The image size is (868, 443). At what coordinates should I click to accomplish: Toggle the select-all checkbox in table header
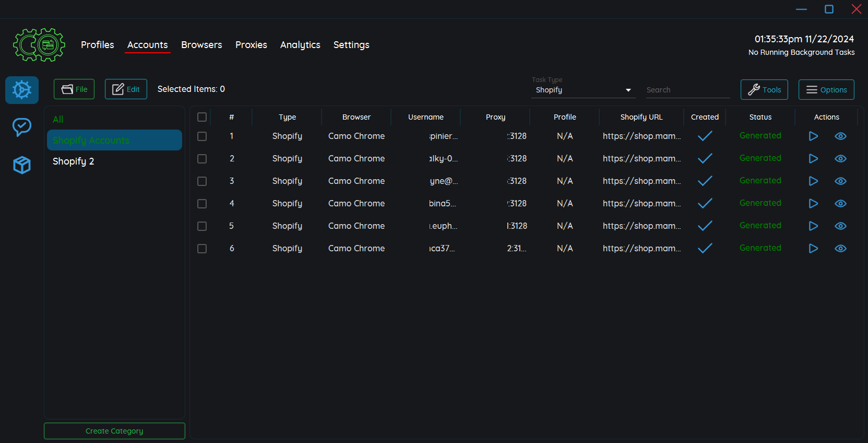202,117
